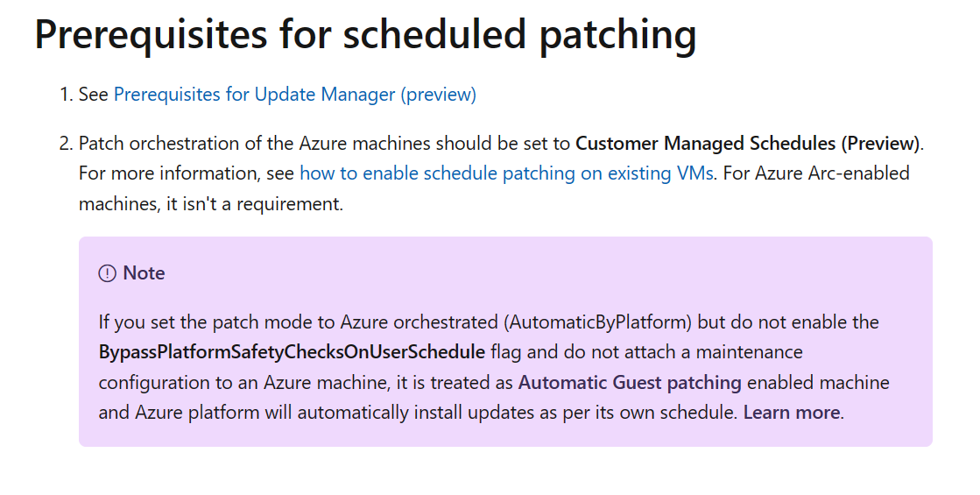The width and height of the screenshot is (980, 495).
Task: Click the Azure Arc-enabled text
Action: 832,173
